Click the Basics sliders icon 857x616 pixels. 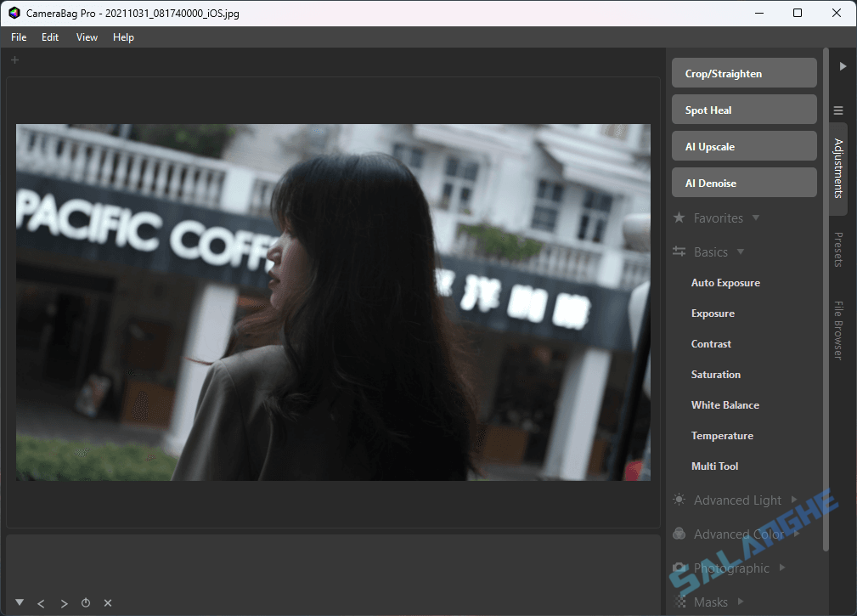tap(679, 251)
